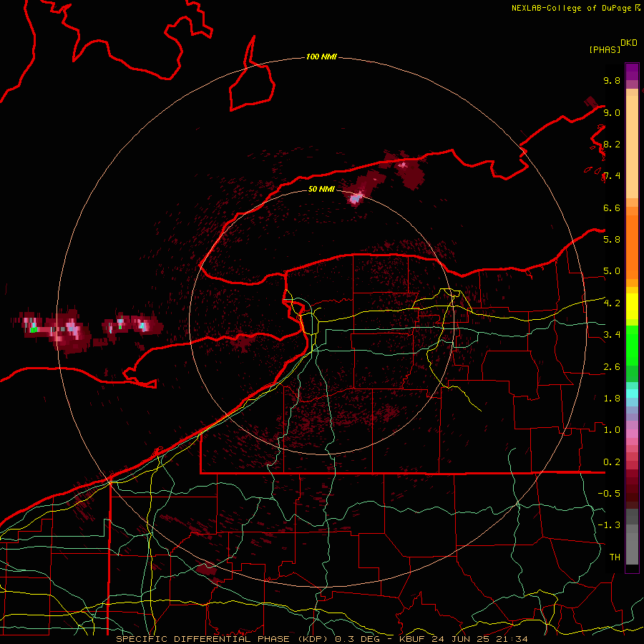The height and width of the screenshot is (644, 644).
Task: Click the blue-pink storm echo on the 50 NMI ring
Action: pyautogui.click(x=356, y=198)
